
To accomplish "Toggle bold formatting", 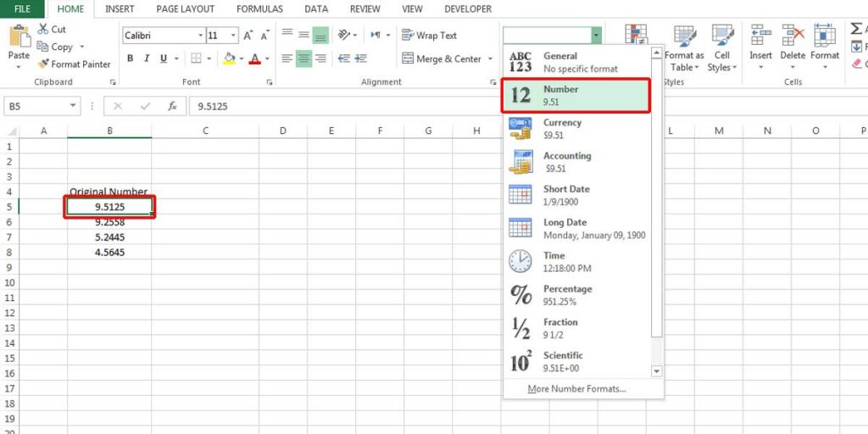I will click(130, 58).
